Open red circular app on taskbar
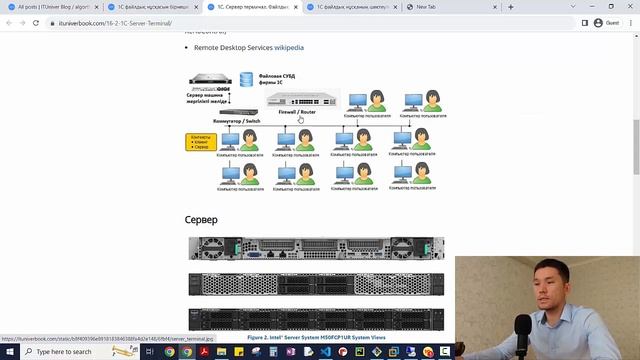 point(342,351)
